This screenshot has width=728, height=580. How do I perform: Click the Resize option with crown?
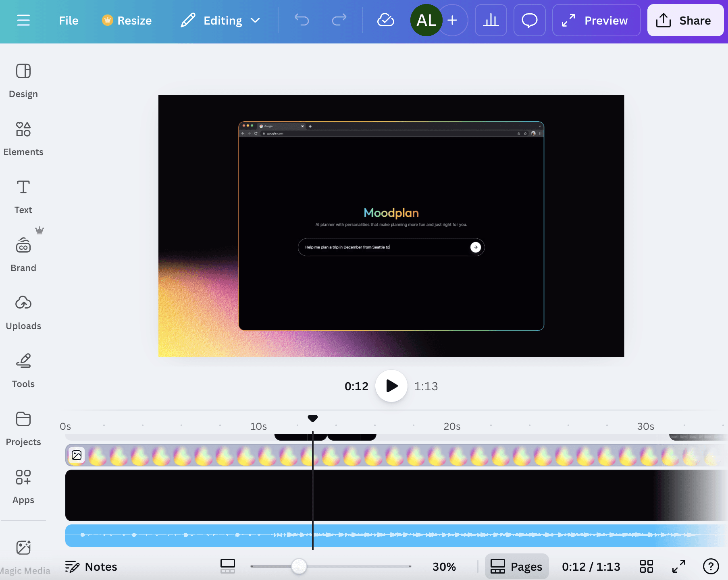coord(127,21)
